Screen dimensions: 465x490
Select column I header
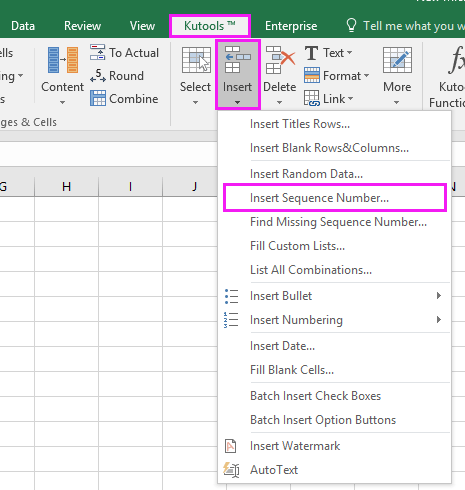tap(130, 186)
